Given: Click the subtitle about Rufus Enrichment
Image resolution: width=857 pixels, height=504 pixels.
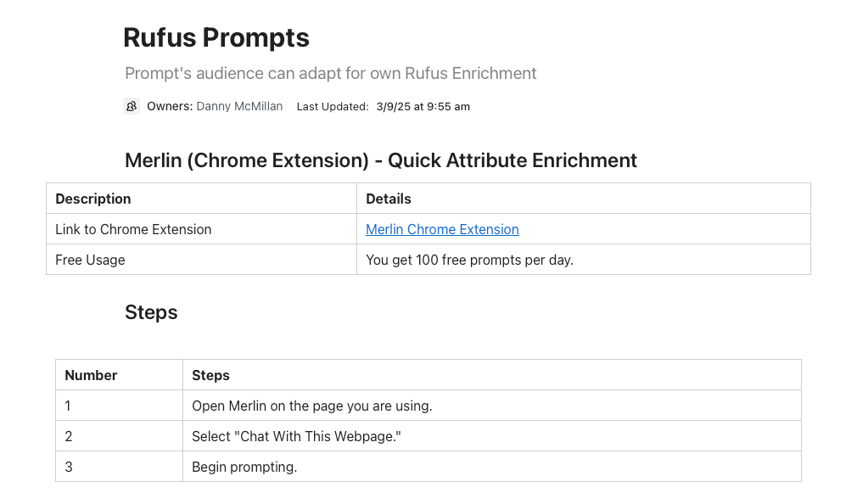Looking at the screenshot, I should tap(330, 73).
